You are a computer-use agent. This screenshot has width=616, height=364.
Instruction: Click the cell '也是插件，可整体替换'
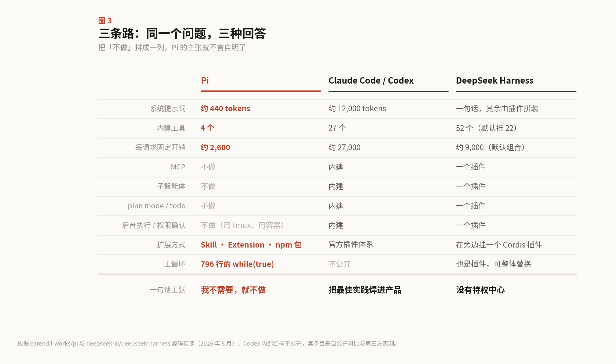click(493, 264)
